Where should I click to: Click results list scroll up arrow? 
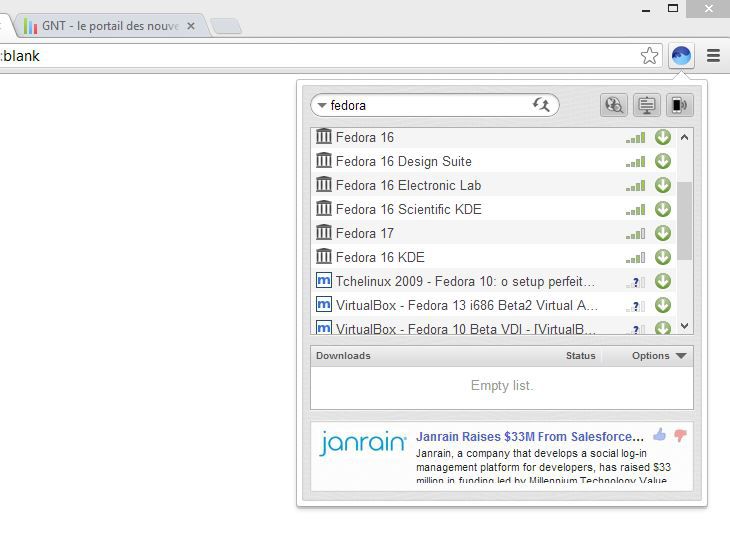click(684, 137)
